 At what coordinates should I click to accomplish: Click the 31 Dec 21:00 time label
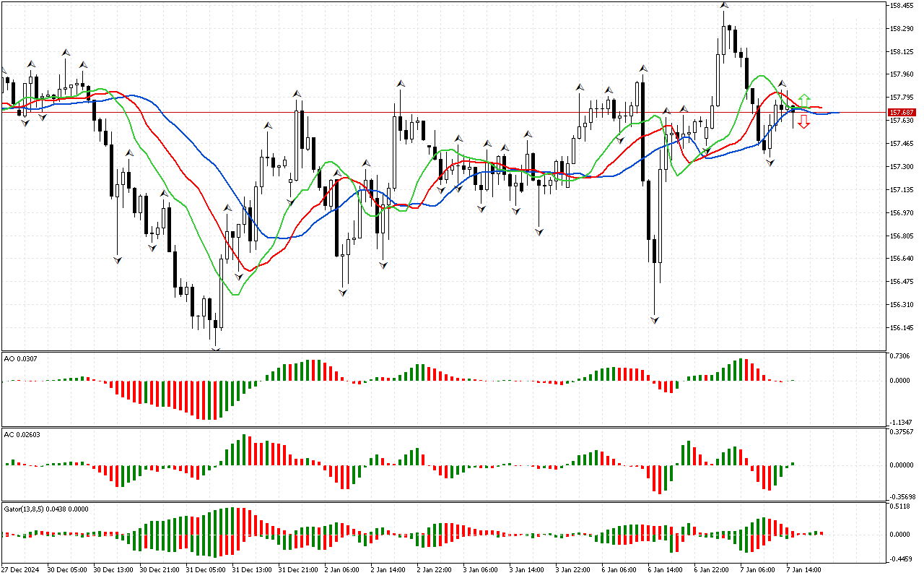pos(298,570)
